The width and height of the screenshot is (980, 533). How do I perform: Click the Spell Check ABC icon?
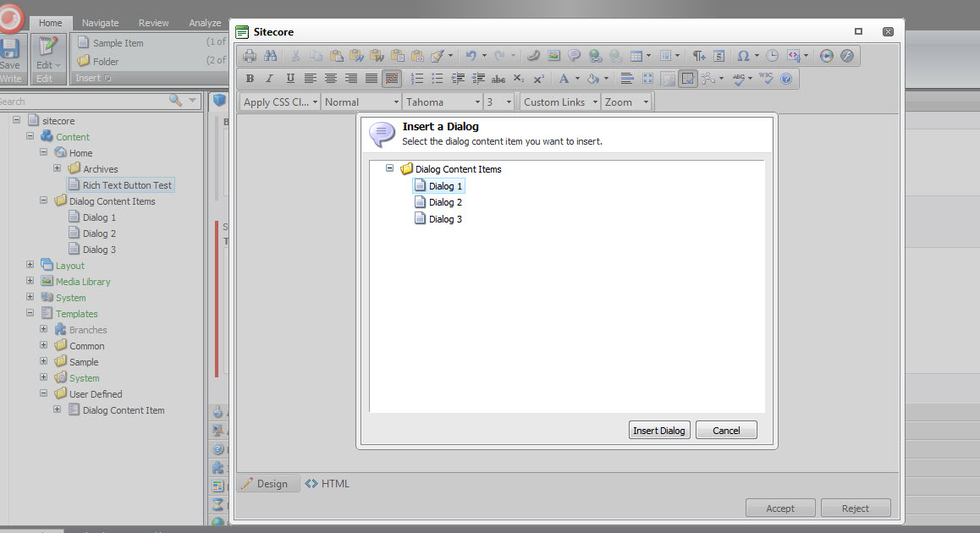(739, 79)
